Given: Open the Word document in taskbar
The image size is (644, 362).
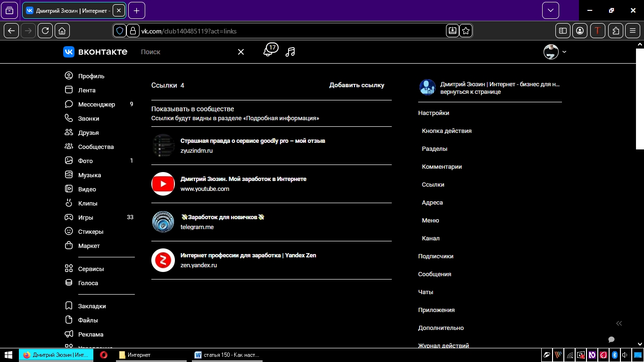Looking at the screenshot, I should click(x=228, y=355).
